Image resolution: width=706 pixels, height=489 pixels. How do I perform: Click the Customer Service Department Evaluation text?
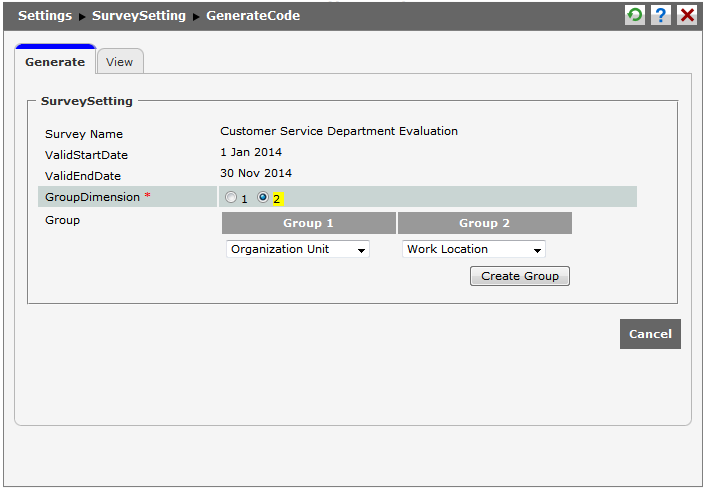(339, 131)
